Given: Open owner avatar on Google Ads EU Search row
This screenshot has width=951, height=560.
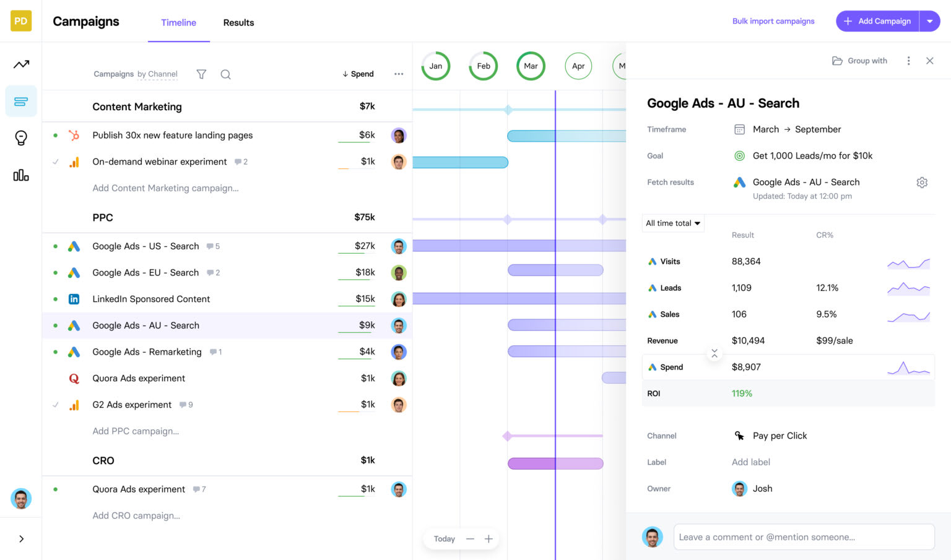Looking at the screenshot, I should (399, 273).
